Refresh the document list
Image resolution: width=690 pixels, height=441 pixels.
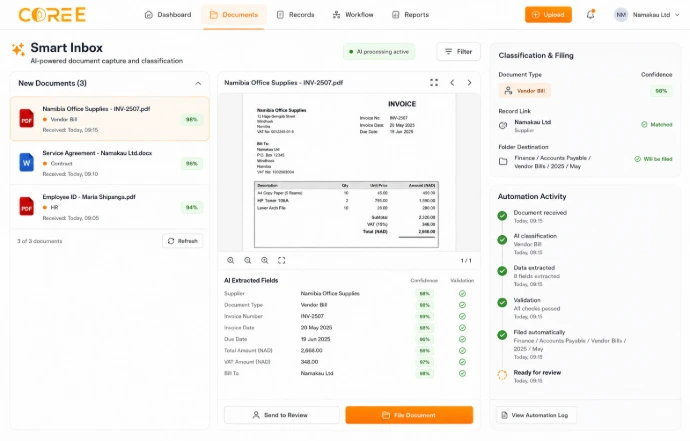183,241
